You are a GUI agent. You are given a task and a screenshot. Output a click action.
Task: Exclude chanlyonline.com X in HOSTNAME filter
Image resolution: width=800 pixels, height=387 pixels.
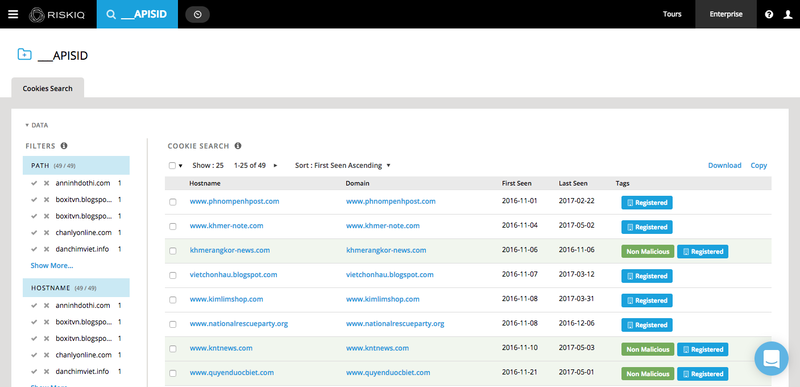pos(46,355)
